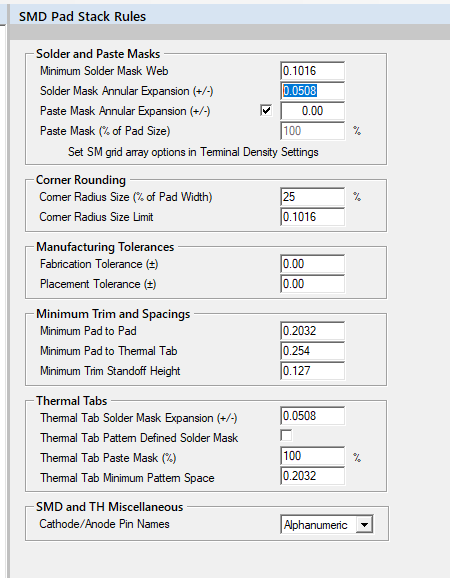
Task: Click Paste Mask Annular Expansion value field
Action: [312, 111]
